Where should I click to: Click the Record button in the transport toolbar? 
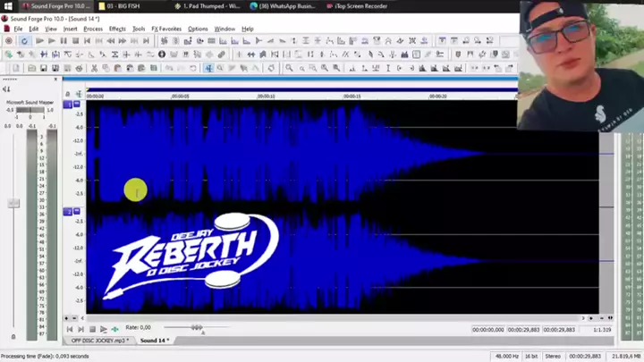9,40
